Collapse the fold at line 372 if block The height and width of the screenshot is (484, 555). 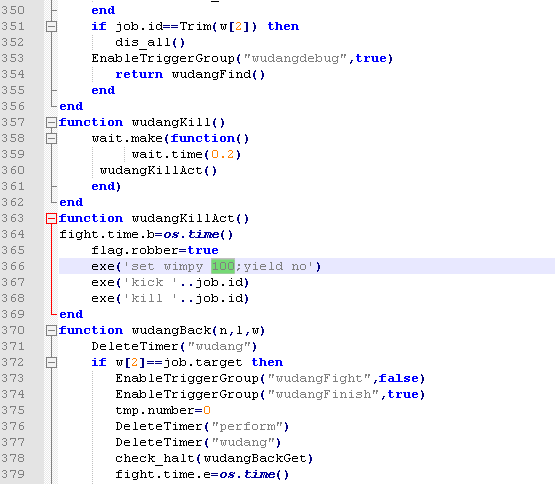point(51,363)
